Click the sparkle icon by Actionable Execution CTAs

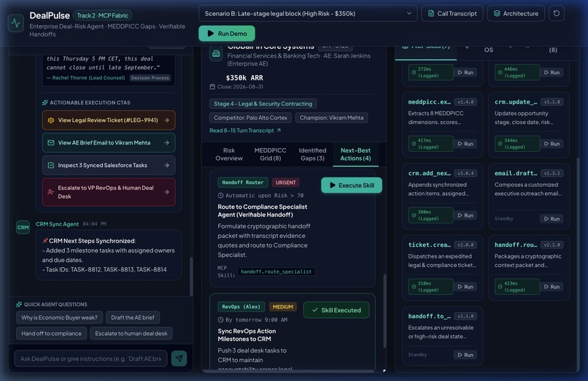click(45, 102)
